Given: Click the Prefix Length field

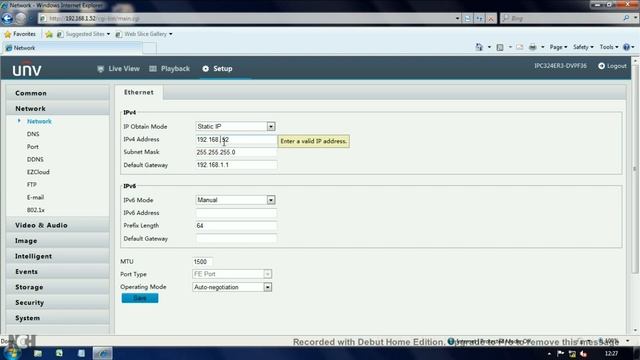Looking at the screenshot, I should click(236, 226).
